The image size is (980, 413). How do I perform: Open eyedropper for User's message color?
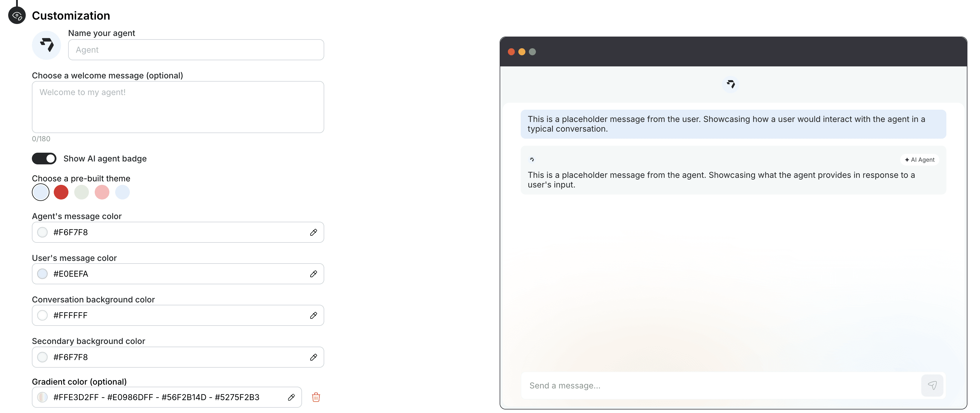[x=313, y=274]
